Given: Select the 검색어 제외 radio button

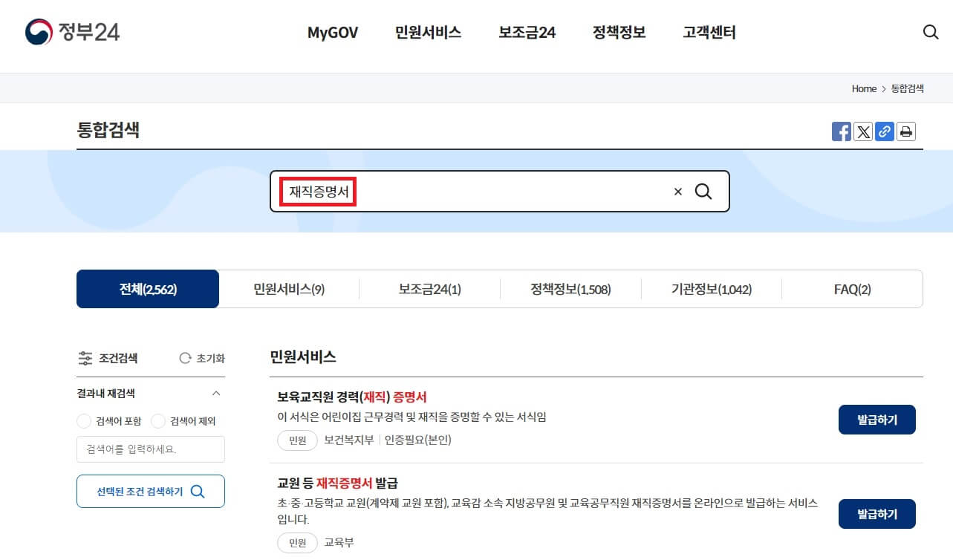Looking at the screenshot, I should 157,421.
